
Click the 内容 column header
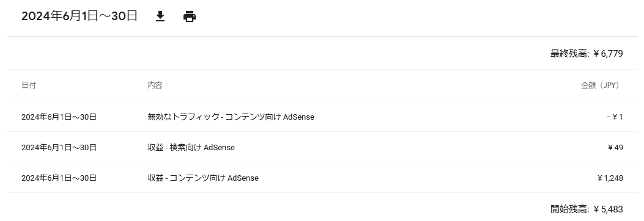(x=155, y=85)
